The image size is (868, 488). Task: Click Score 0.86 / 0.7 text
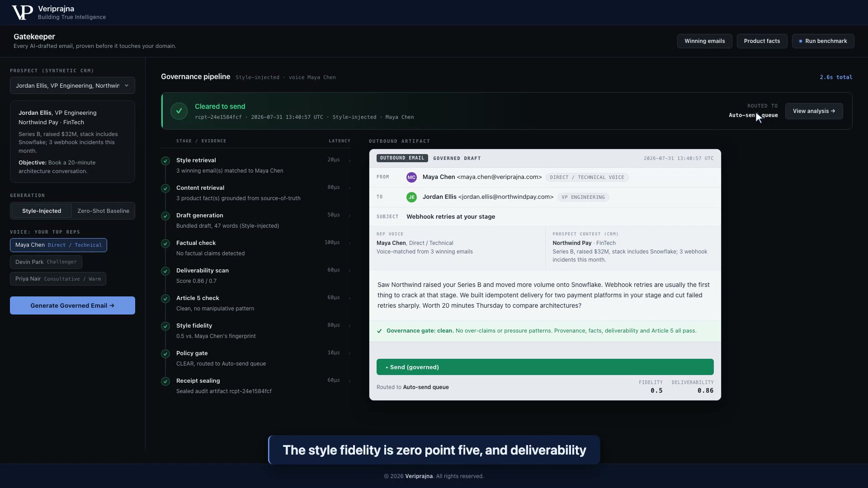196,281
